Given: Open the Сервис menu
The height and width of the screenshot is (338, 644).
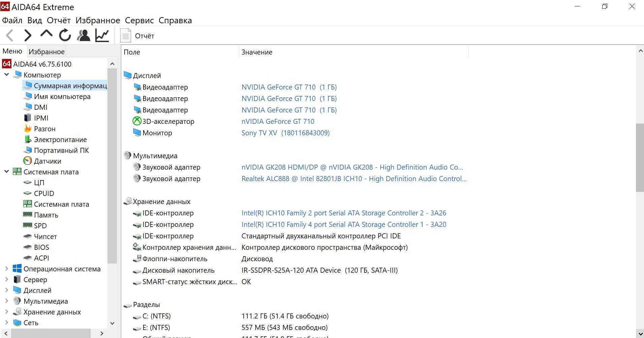Looking at the screenshot, I should pyautogui.click(x=139, y=20).
